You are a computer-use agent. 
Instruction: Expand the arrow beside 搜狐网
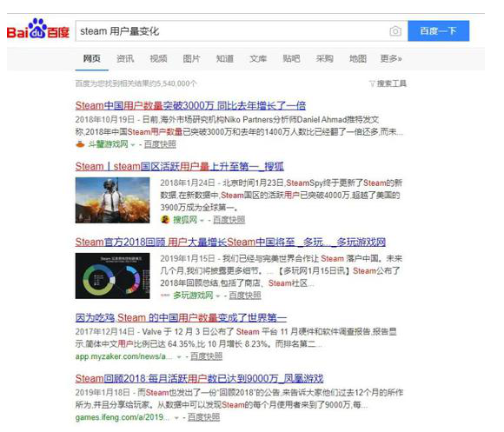click(x=202, y=221)
